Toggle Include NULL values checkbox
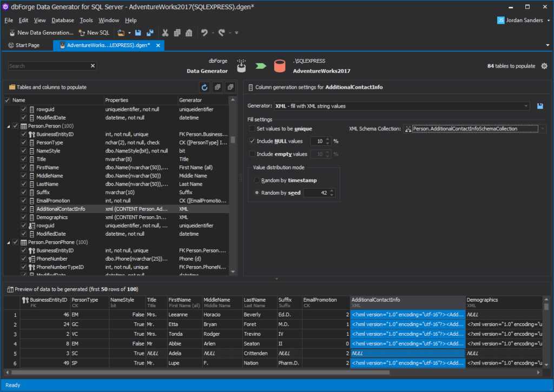Viewport: 554px width, 392px height. pos(252,141)
